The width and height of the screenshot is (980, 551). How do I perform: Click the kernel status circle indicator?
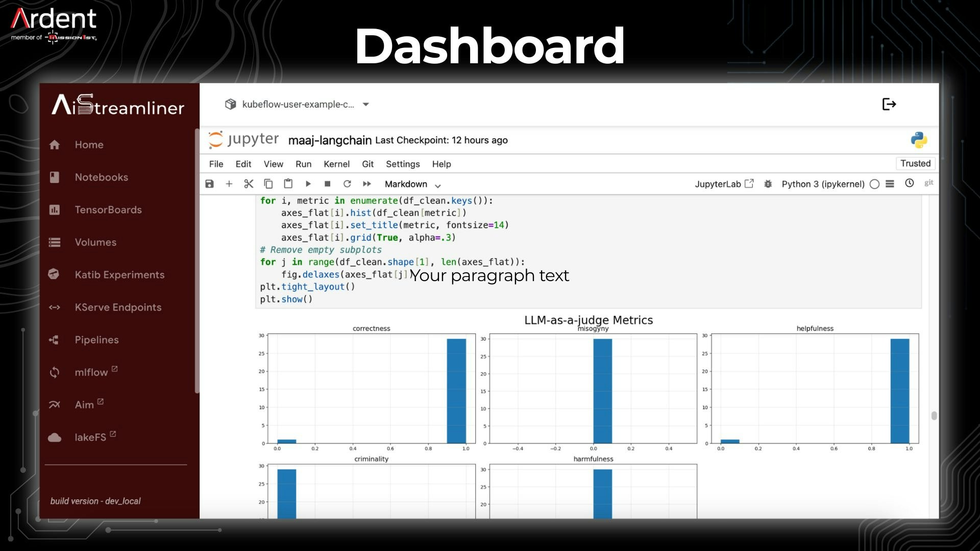tap(874, 184)
